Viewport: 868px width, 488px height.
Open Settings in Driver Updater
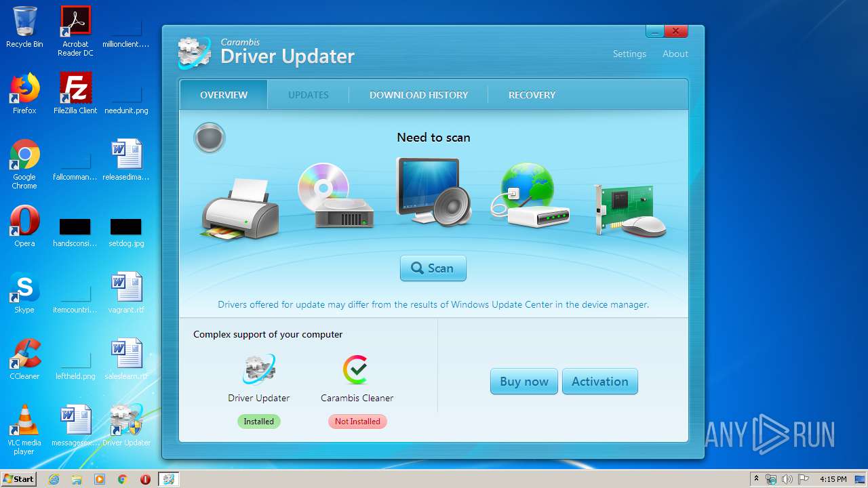click(629, 54)
